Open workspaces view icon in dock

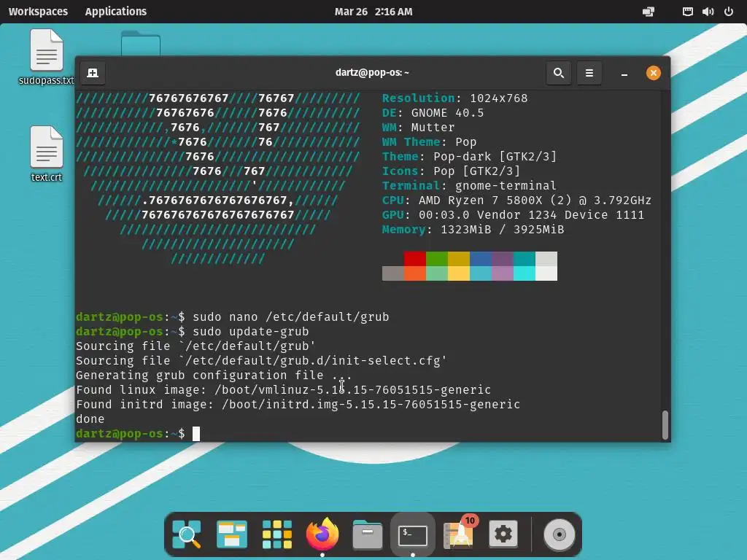pyautogui.click(x=232, y=534)
